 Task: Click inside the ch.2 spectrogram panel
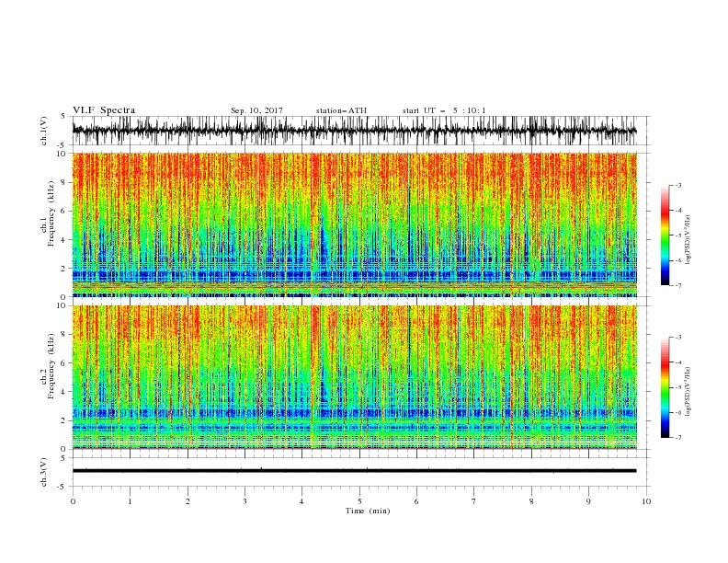[354, 377]
